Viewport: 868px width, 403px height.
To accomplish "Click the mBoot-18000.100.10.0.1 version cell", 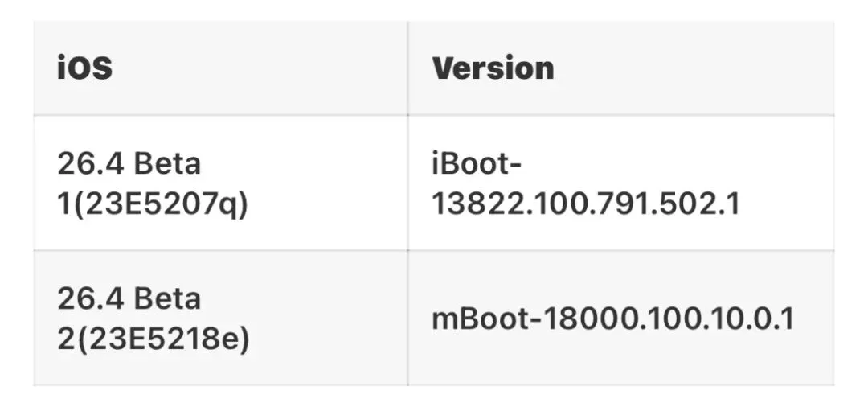I will click(x=620, y=319).
